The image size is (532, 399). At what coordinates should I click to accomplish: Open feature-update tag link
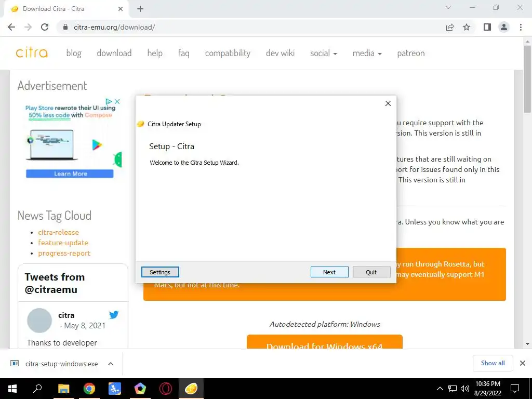(x=63, y=243)
